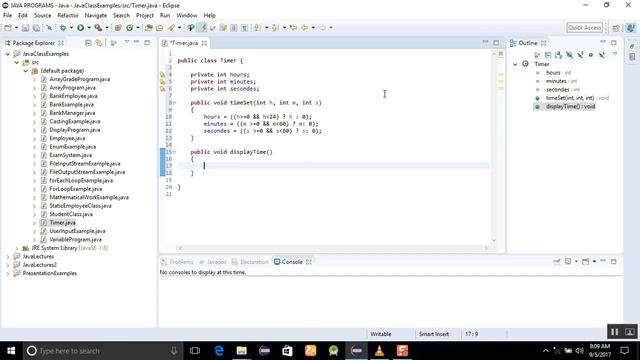Jump to Last Edit Location icon
Image resolution: width=640 pixels, height=360 pixels.
[293, 28]
